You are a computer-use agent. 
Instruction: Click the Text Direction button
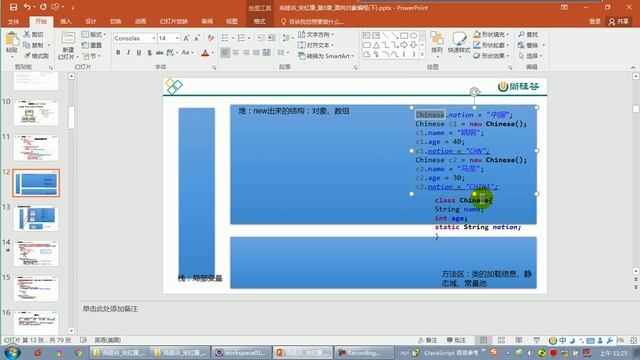[x=316, y=34]
